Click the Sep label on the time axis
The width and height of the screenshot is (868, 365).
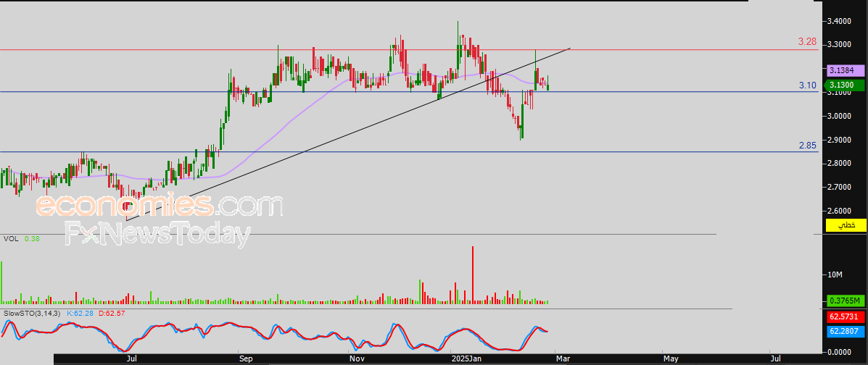pyautogui.click(x=247, y=359)
